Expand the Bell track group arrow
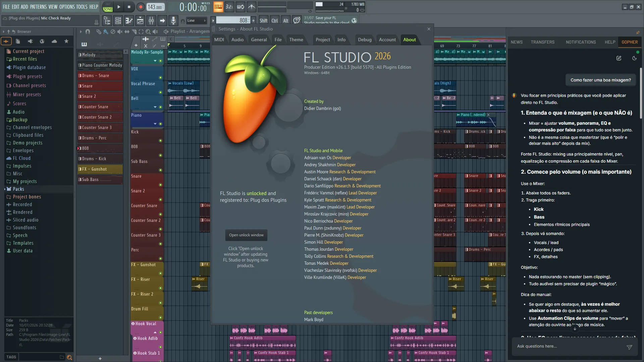This screenshot has height=362, width=644. click(155, 107)
